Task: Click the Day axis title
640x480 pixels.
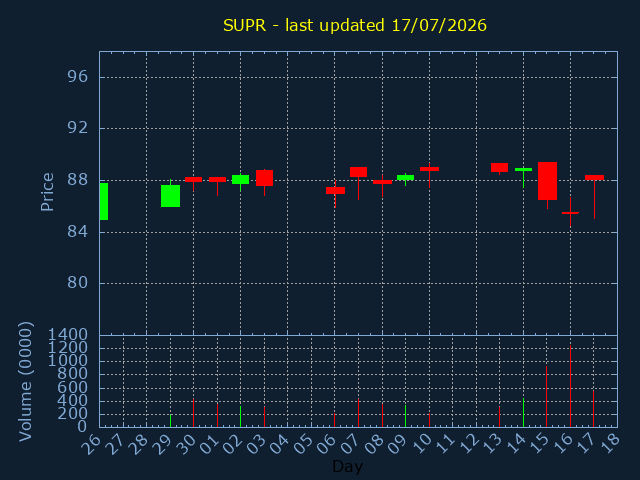Action: tap(348, 466)
